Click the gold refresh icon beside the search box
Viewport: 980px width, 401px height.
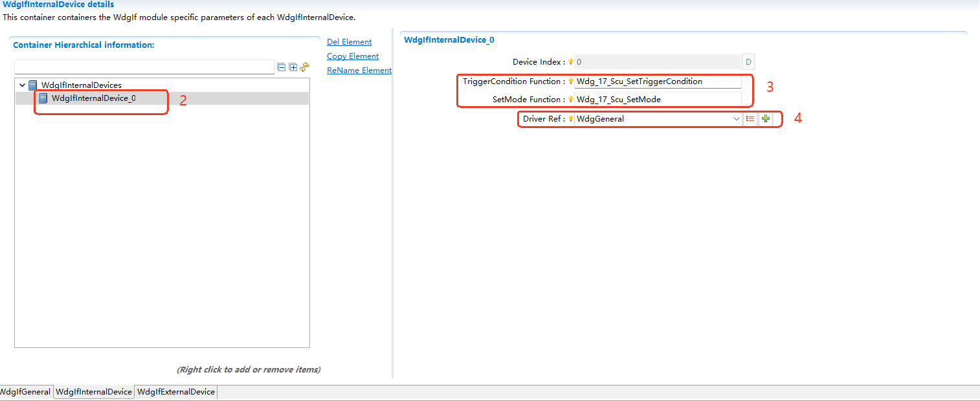(304, 66)
